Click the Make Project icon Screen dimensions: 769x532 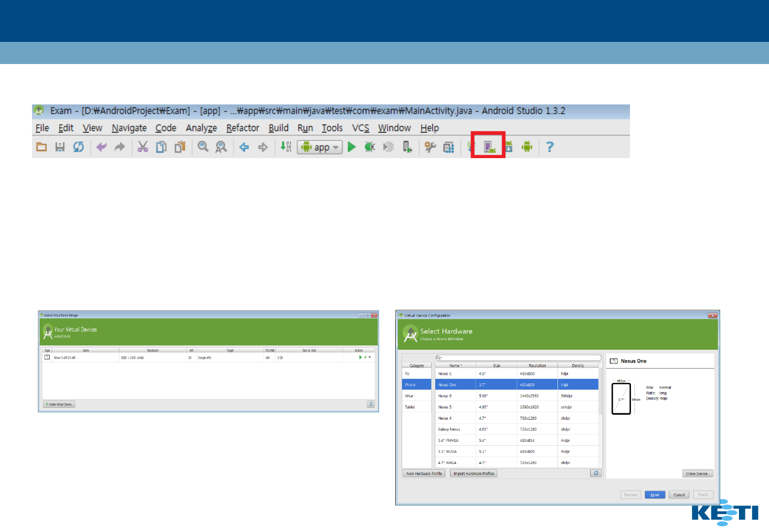click(286, 147)
